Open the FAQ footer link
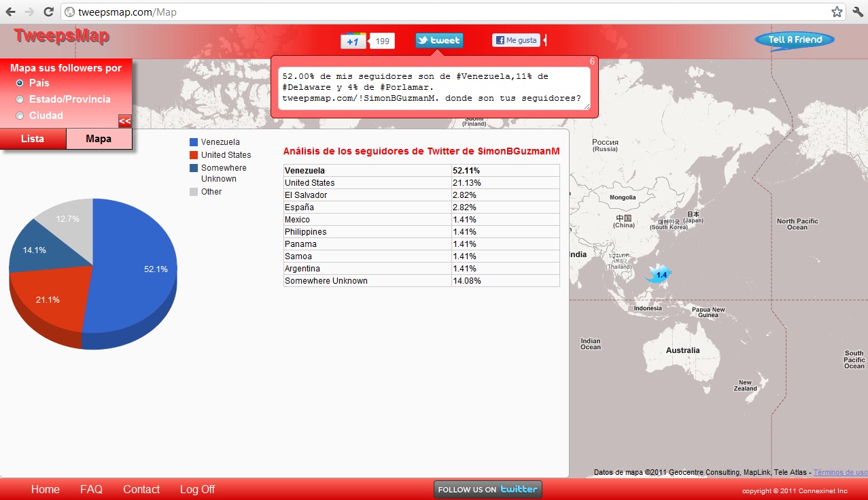 [91, 490]
